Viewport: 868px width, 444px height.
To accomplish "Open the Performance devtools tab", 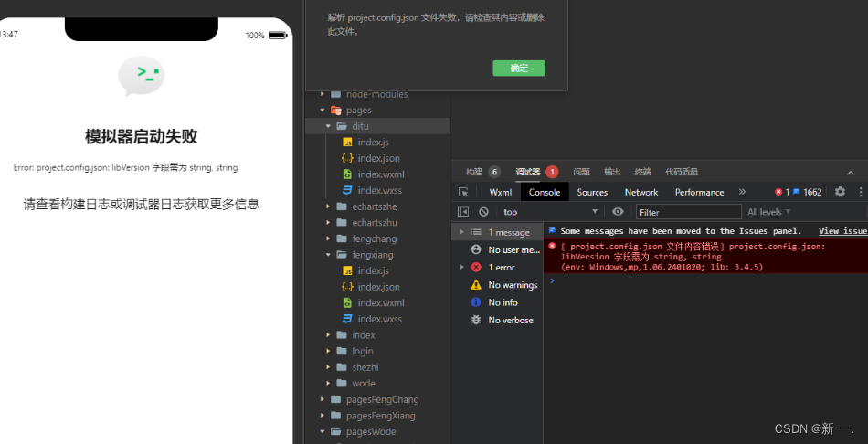I will 699,192.
